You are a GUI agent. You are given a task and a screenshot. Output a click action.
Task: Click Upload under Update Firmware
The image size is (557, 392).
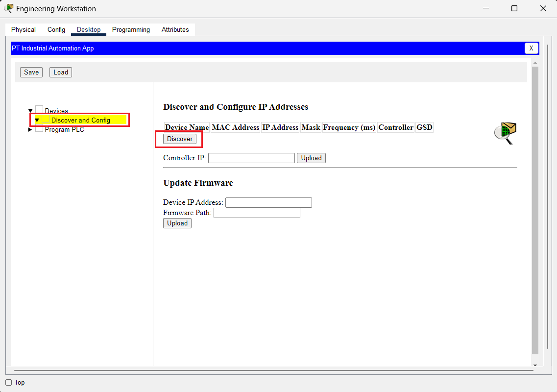pyautogui.click(x=177, y=223)
